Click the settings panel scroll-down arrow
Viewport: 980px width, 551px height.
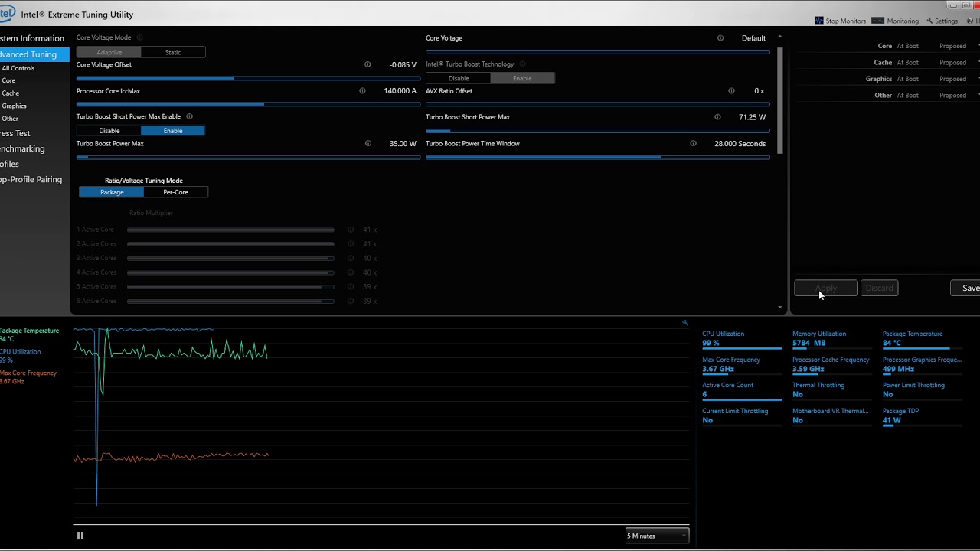780,308
